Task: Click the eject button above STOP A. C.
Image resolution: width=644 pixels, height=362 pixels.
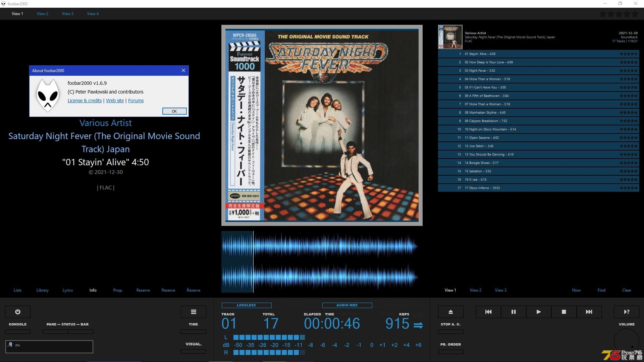Action: point(451,312)
